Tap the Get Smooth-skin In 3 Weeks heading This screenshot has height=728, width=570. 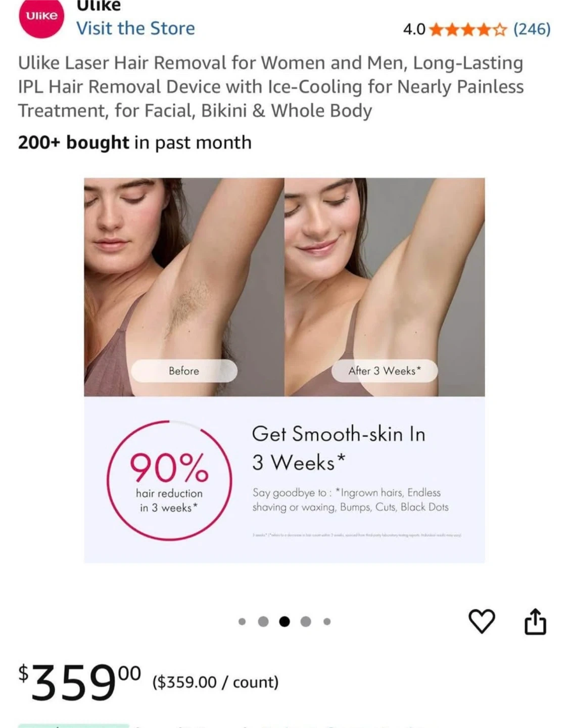tap(339, 448)
